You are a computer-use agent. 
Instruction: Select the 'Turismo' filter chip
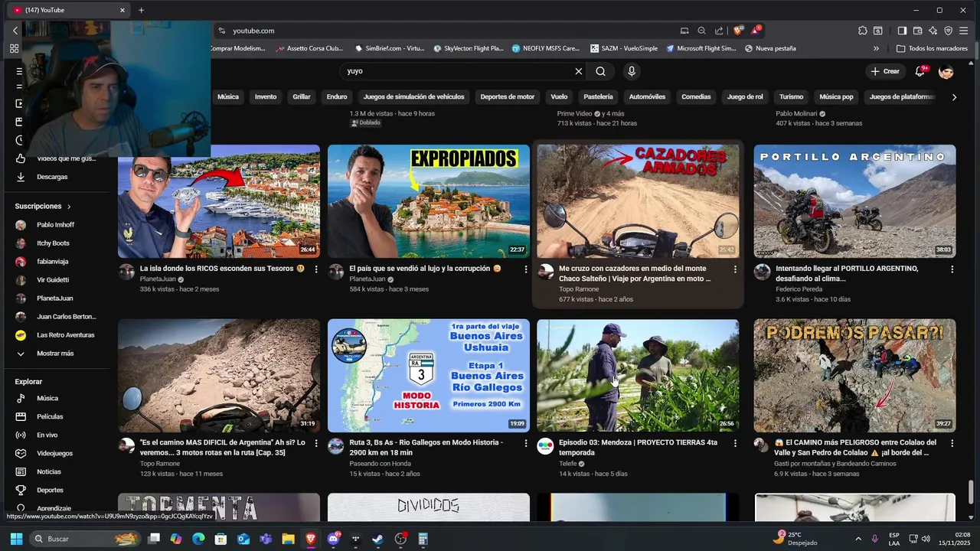pyautogui.click(x=791, y=97)
